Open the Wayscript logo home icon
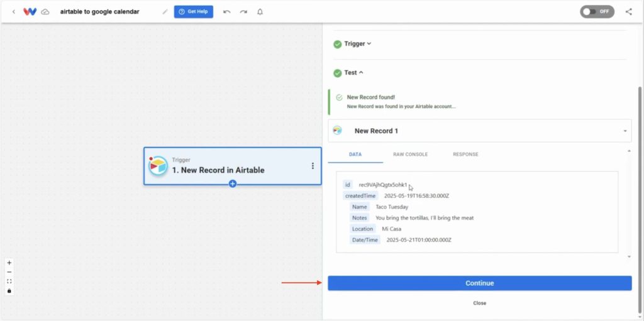 [x=30, y=12]
